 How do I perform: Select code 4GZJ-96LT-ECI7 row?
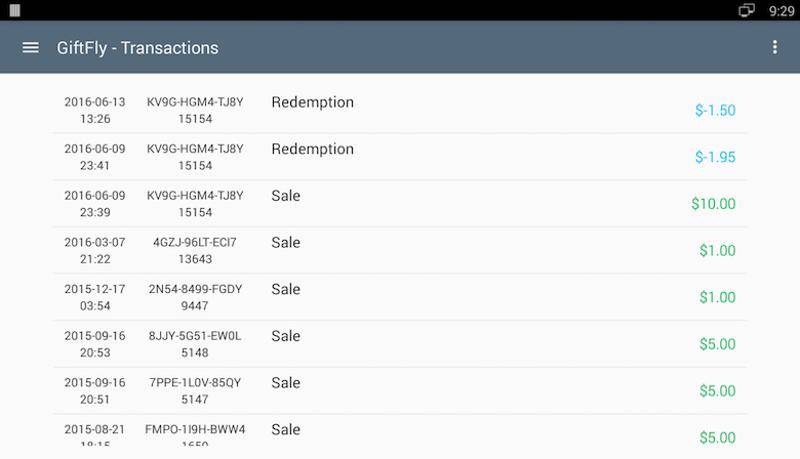click(x=400, y=250)
